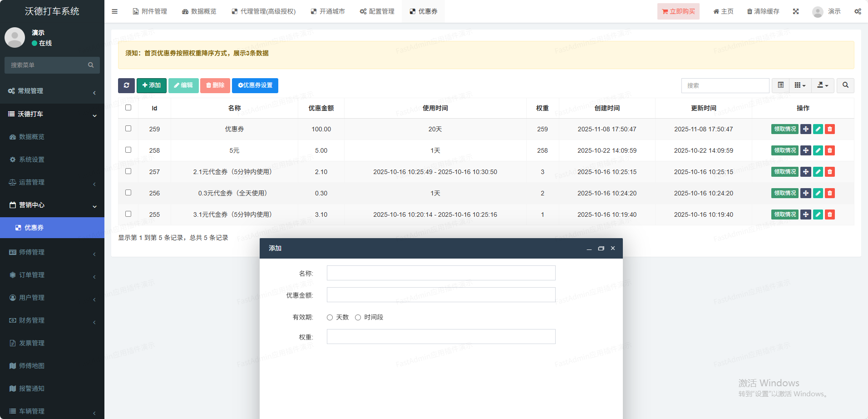868x419 pixels.
Task: Open the export data dropdown
Action: coord(823,85)
